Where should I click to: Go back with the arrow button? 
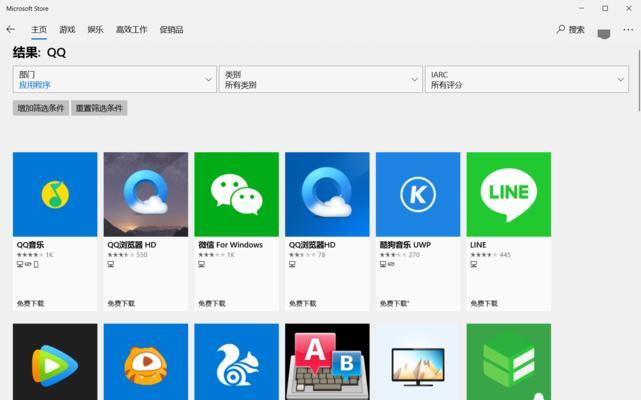[11, 29]
